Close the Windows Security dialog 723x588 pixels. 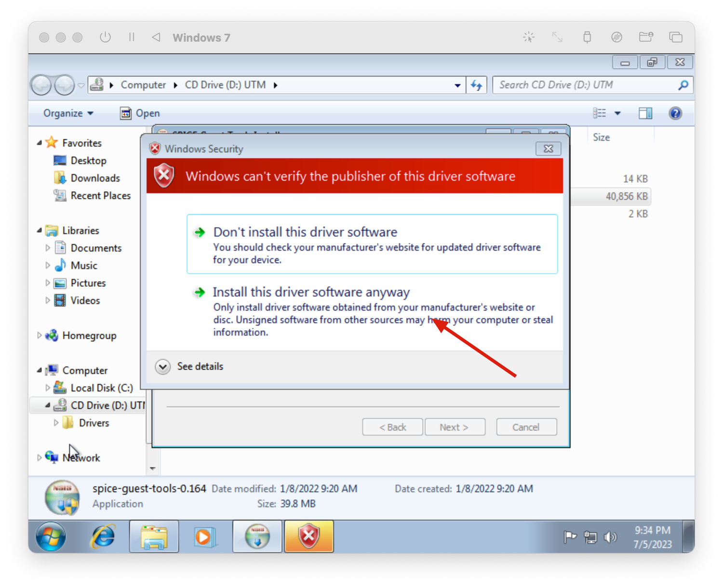[x=549, y=149]
